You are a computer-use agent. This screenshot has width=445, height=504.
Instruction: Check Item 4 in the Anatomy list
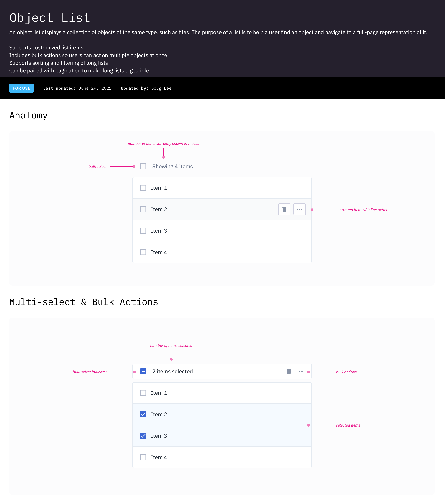[x=143, y=252]
